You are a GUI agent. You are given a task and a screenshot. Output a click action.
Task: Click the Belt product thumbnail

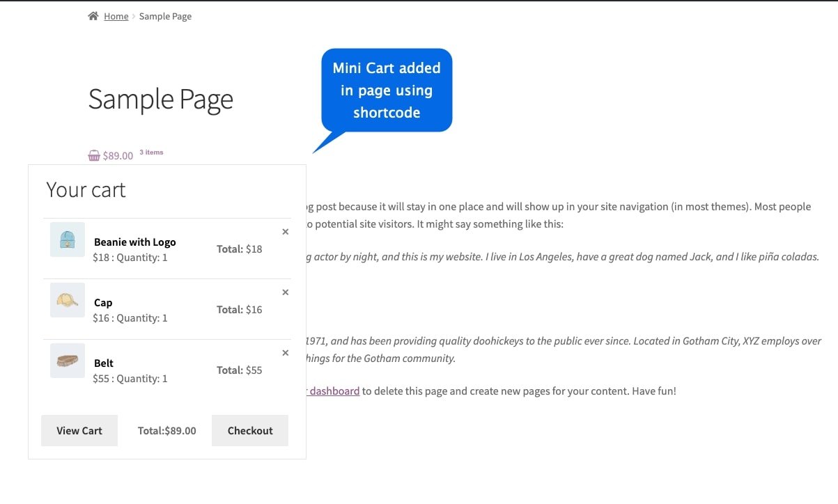(68, 361)
